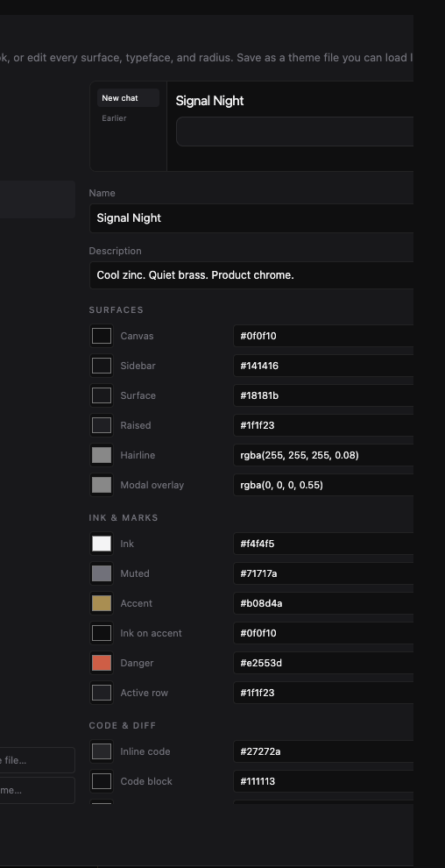Click the CODE & DIFF section heading
Screen dimensions: 445x868
tap(122, 726)
